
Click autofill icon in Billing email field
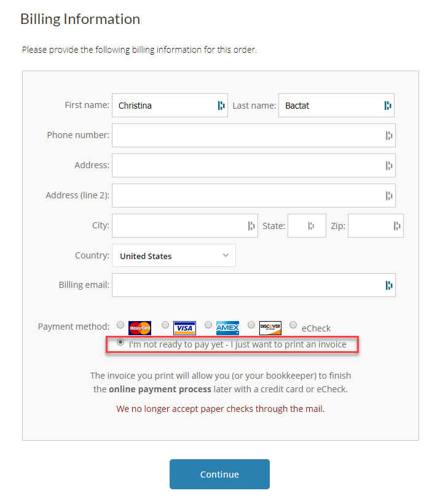[x=389, y=285]
